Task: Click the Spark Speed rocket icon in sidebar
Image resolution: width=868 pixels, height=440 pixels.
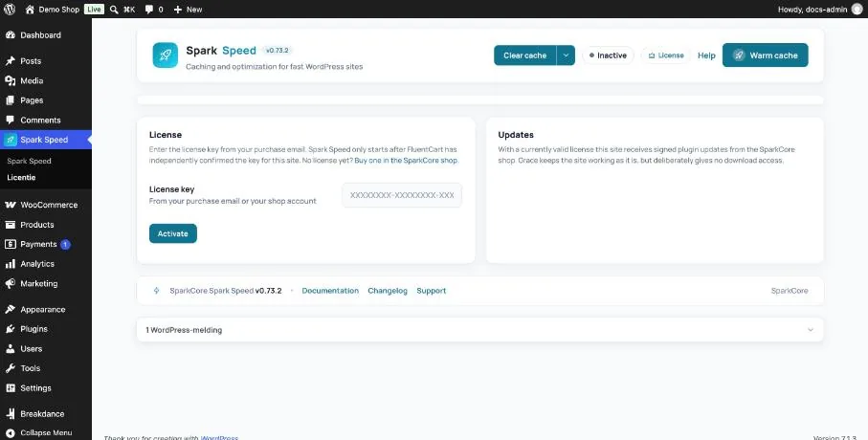Action: [11, 140]
